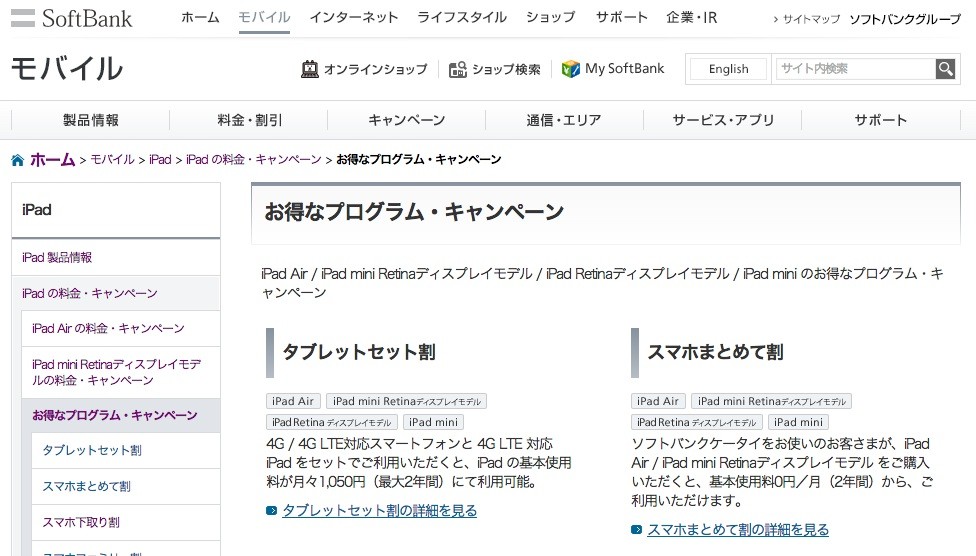Click iPad mini Retina tag under スマホまとめて割
Screen dimensions: 976x556
771,402
